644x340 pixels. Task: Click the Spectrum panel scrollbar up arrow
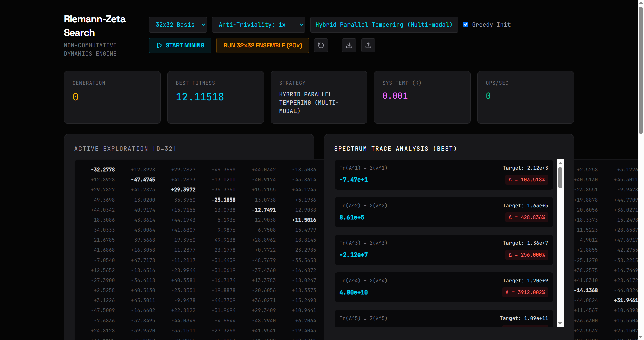coord(560,163)
